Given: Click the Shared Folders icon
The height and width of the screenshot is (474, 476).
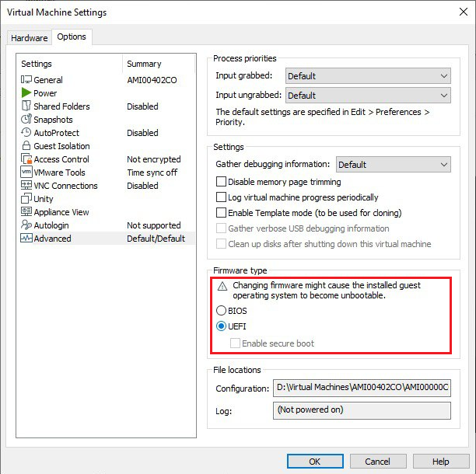Looking at the screenshot, I should (x=26, y=106).
